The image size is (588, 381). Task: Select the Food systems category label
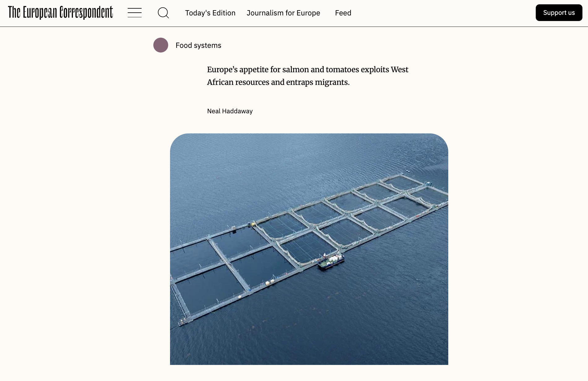pyautogui.click(x=198, y=45)
